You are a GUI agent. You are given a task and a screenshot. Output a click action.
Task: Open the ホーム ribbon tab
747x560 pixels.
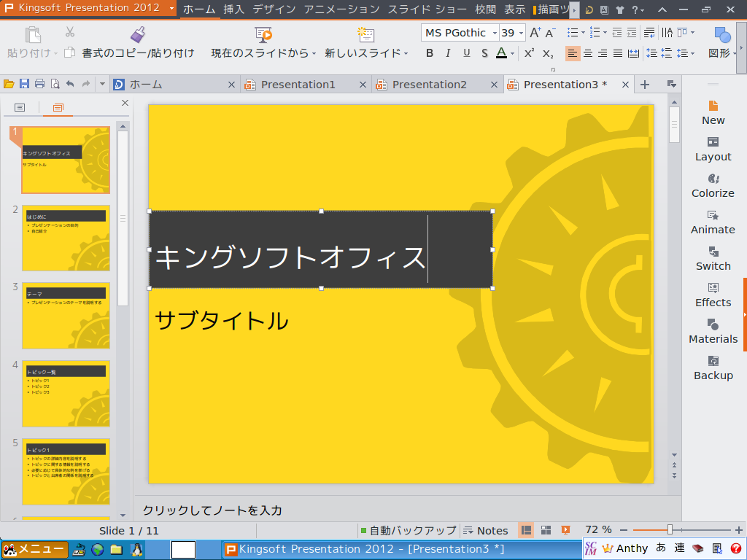(199, 9)
